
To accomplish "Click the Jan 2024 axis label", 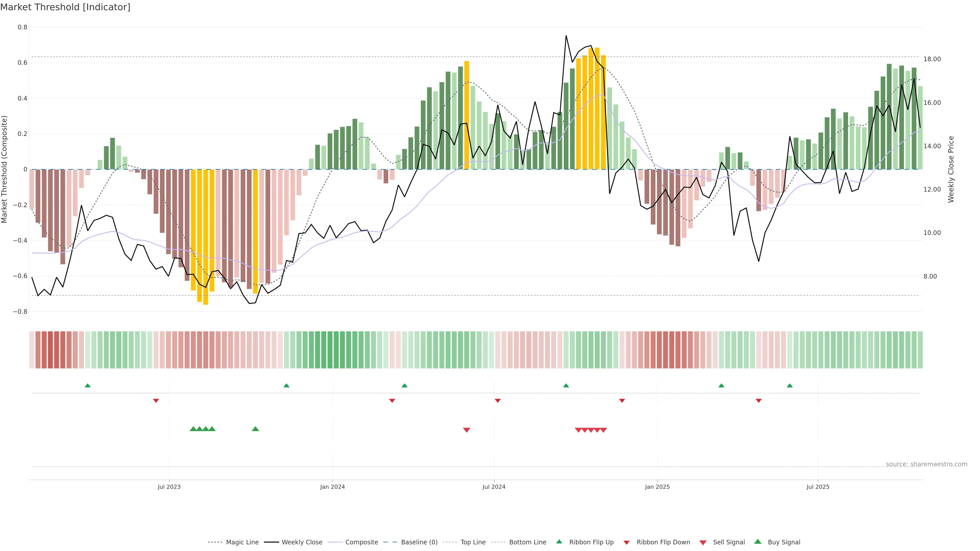I will 332,487.
